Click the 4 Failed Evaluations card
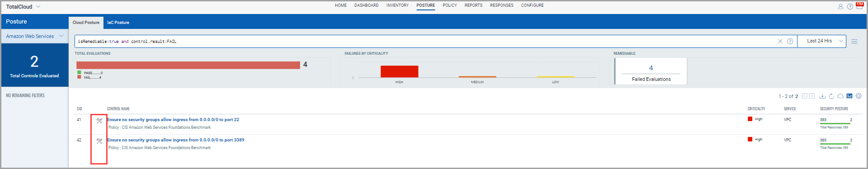Viewport: 868px width, 169px height. click(x=651, y=71)
